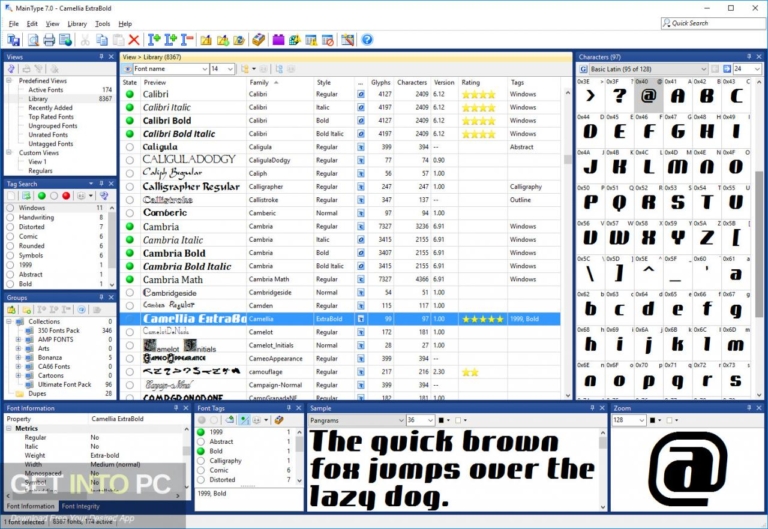Click the red filter icon in Tag Search
Image resolution: width=768 pixels, height=529 pixels.
pos(66,196)
